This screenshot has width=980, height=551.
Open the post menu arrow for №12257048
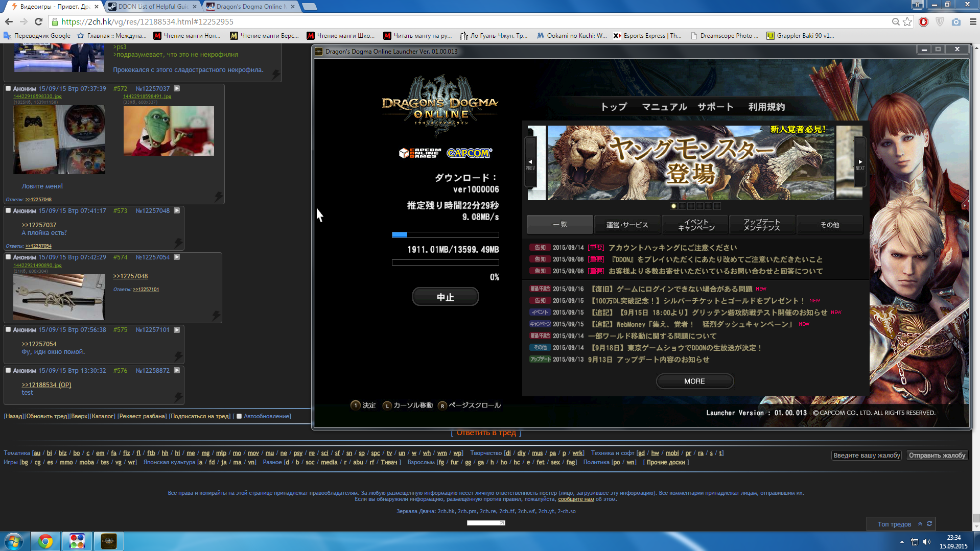click(177, 210)
